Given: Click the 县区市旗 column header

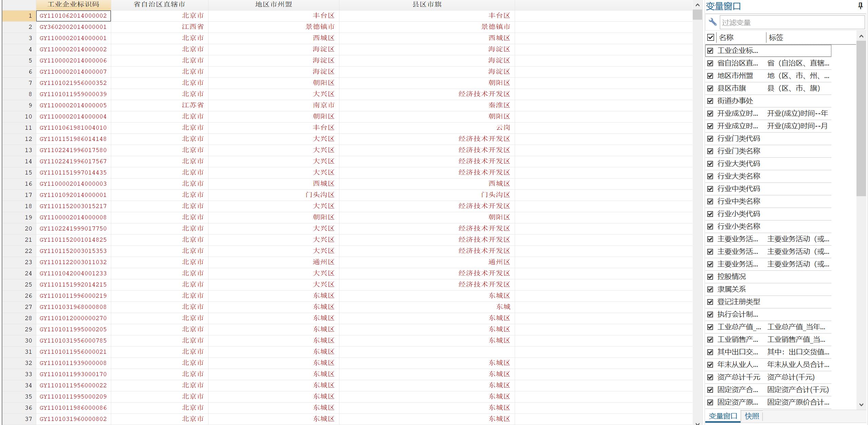Looking at the screenshot, I should [427, 4].
